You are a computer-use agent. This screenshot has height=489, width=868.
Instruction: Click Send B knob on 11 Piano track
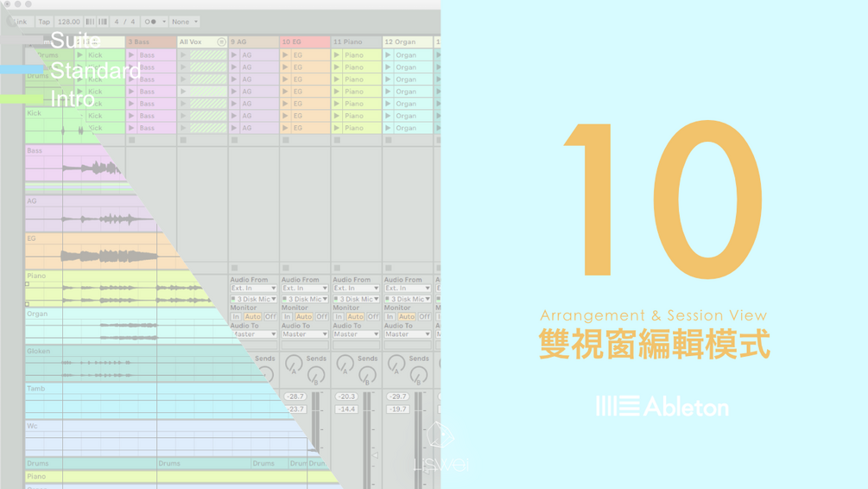tap(368, 376)
